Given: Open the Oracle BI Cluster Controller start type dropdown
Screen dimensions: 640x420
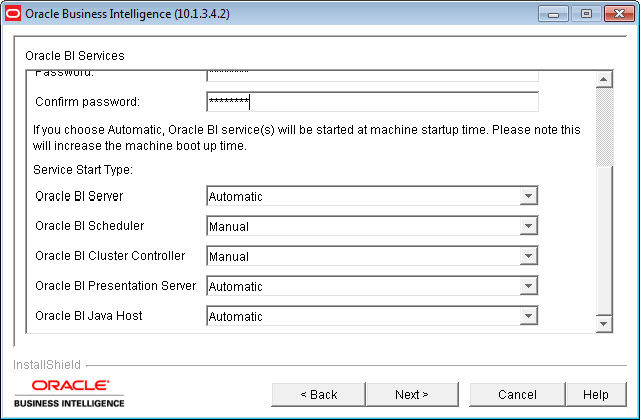Looking at the screenshot, I should click(372, 256).
